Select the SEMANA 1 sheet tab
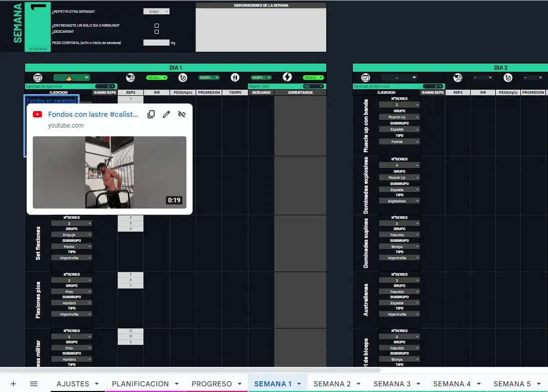Viewport: 548px width, 392px height. pyautogui.click(x=272, y=384)
